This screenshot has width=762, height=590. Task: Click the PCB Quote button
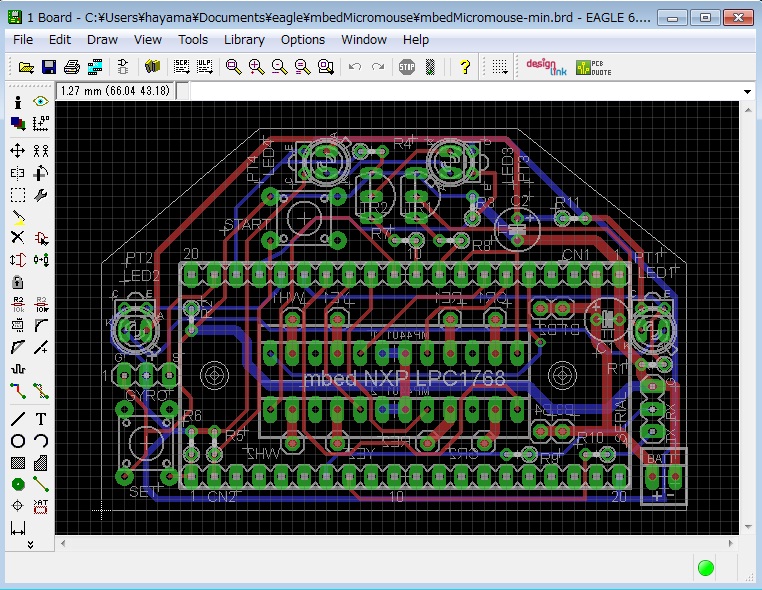tap(593, 67)
